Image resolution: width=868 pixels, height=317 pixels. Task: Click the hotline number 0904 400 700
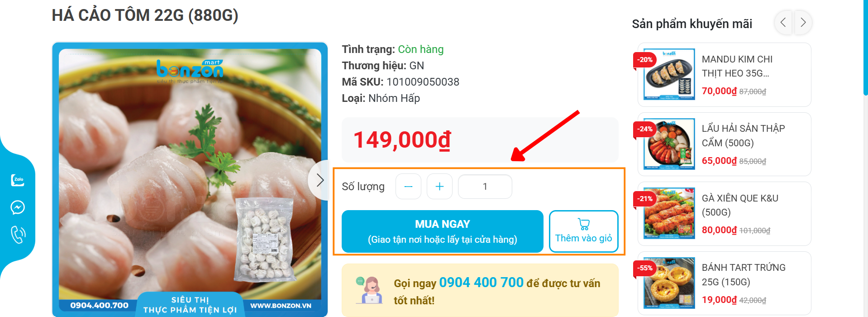(481, 283)
